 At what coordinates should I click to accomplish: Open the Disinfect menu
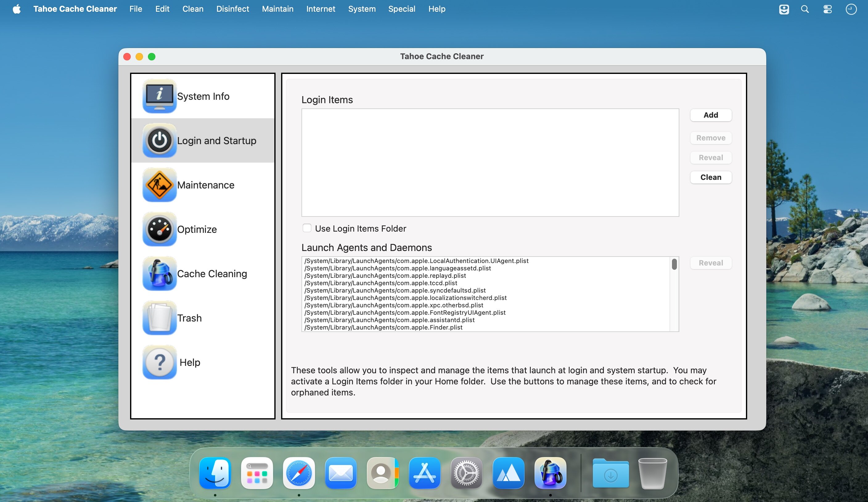232,9
